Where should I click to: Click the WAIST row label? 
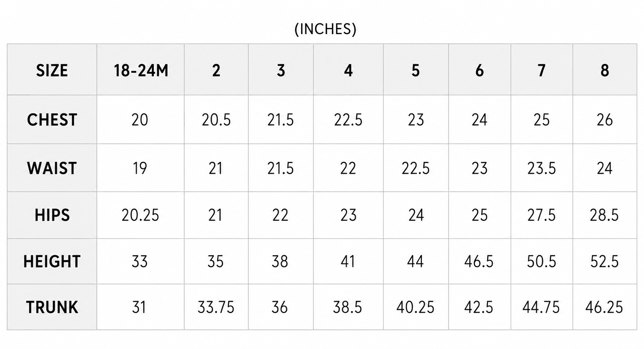pyautogui.click(x=52, y=168)
